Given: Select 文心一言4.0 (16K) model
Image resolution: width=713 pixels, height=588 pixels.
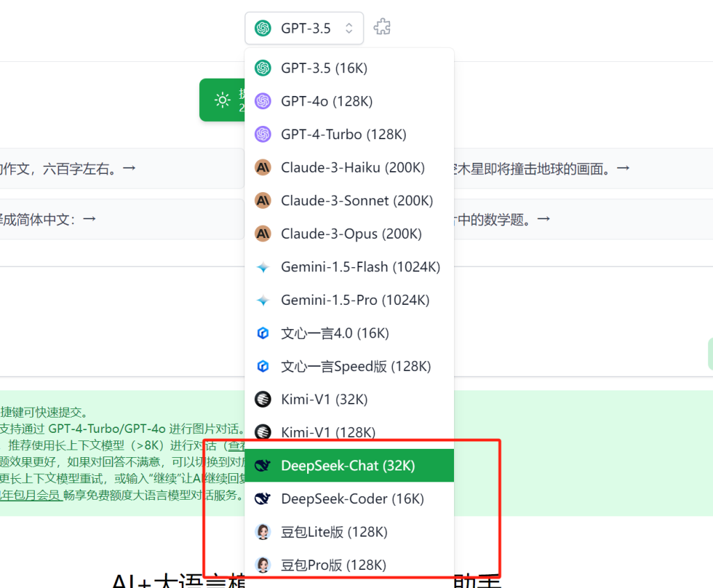Looking at the screenshot, I should [x=350, y=333].
